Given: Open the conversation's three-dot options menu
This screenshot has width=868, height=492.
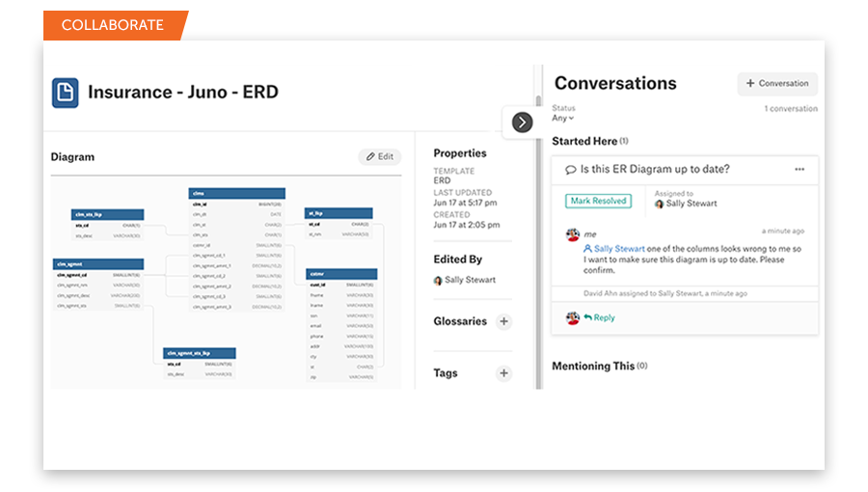Looking at the screenshot, I should click(x=800, y=170).
